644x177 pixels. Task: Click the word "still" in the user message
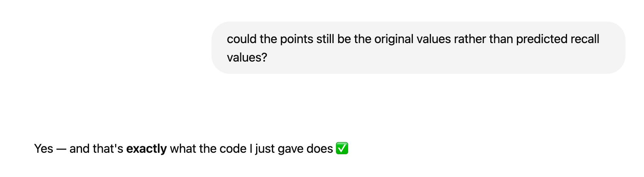point(325,39)
